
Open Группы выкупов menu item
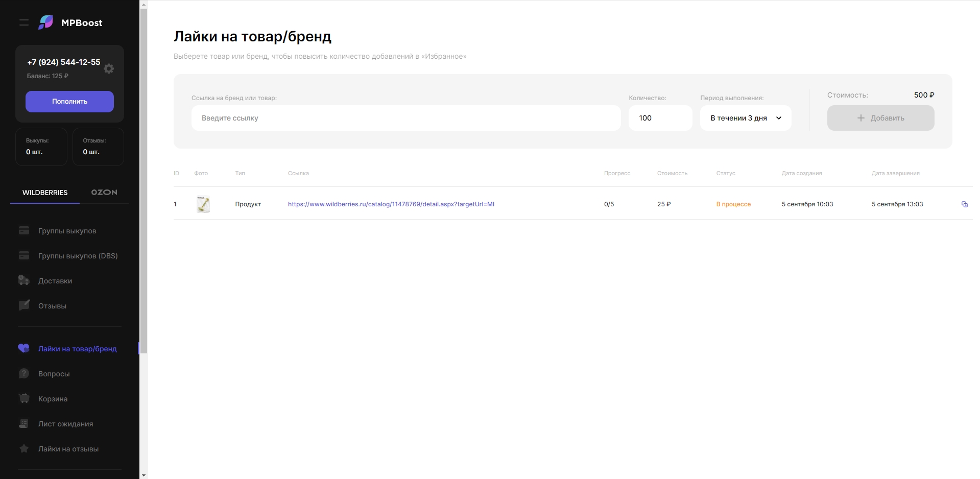pyautogui.click(x=67, y=231)
